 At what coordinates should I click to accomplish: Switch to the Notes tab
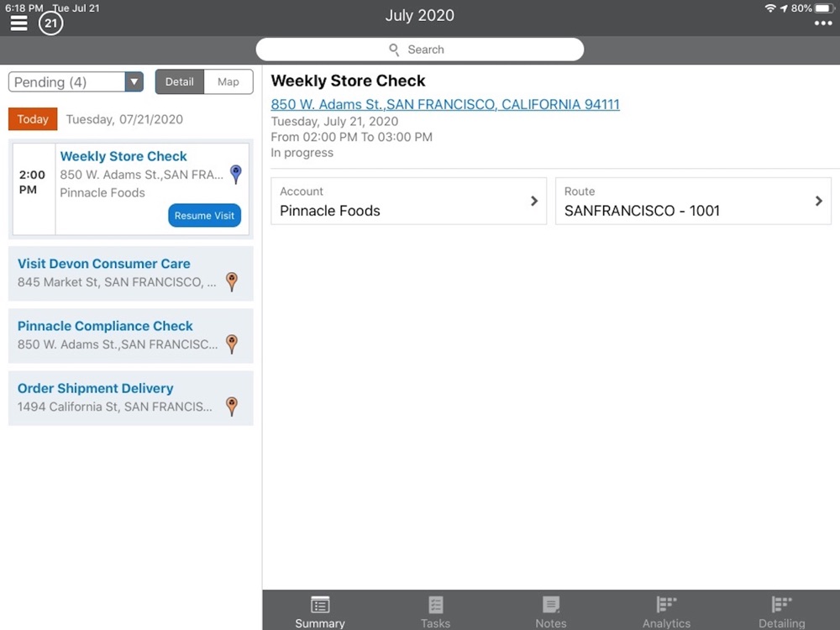[x=551, y=612]
